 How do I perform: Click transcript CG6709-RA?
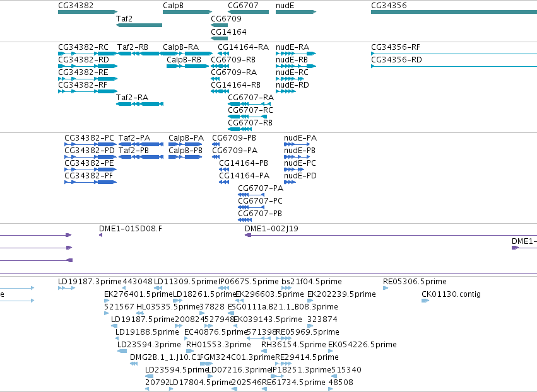click(215, 79)
